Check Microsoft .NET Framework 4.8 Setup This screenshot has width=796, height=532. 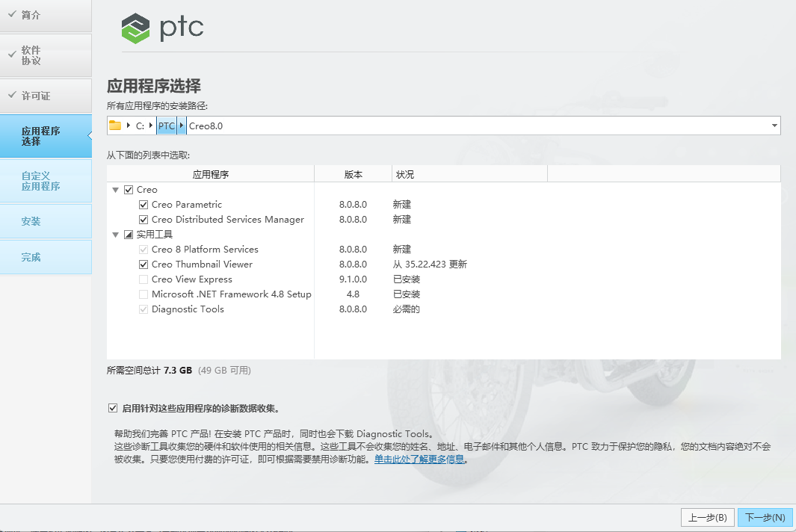click(x=144, y=294)
